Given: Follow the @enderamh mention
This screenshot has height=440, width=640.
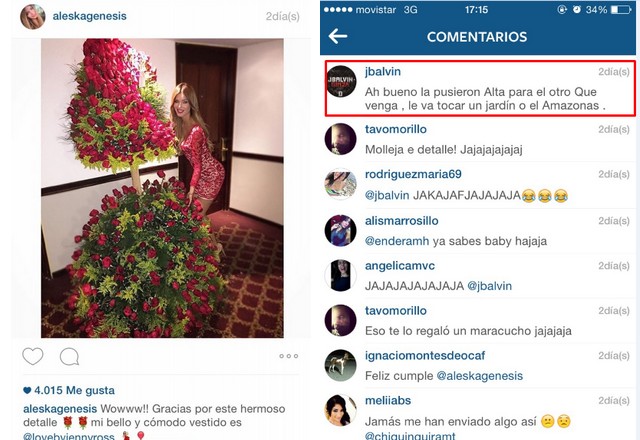Looking at the screenshot, I should (397, 241).
